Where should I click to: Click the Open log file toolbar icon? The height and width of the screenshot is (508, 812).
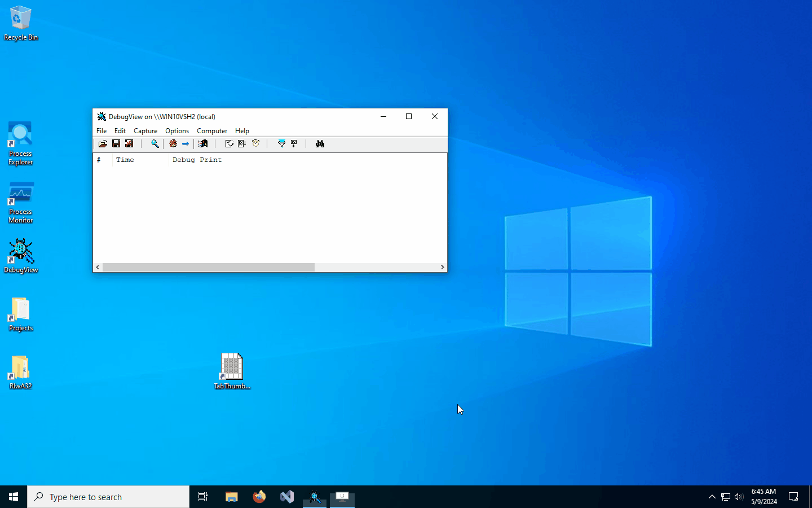(x=103, y=144)
